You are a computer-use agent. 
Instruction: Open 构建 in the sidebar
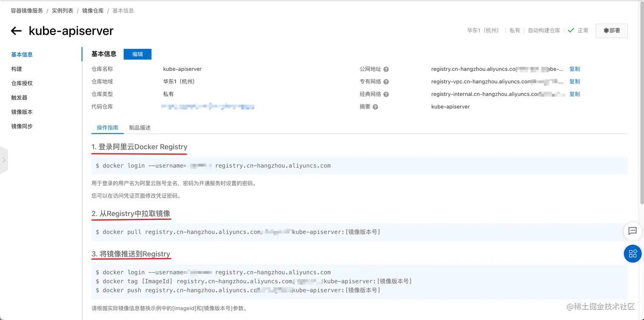pyautogui.click(x=17, y=69)
